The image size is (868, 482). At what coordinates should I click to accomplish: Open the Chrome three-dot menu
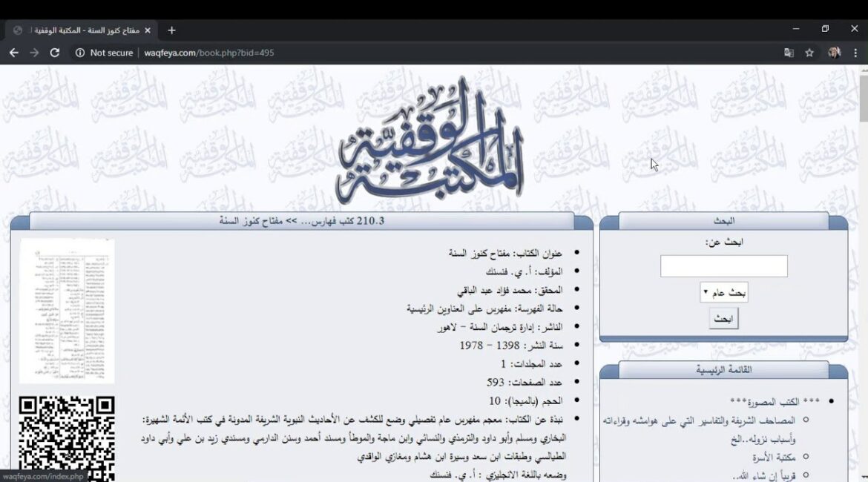[855, 53]
